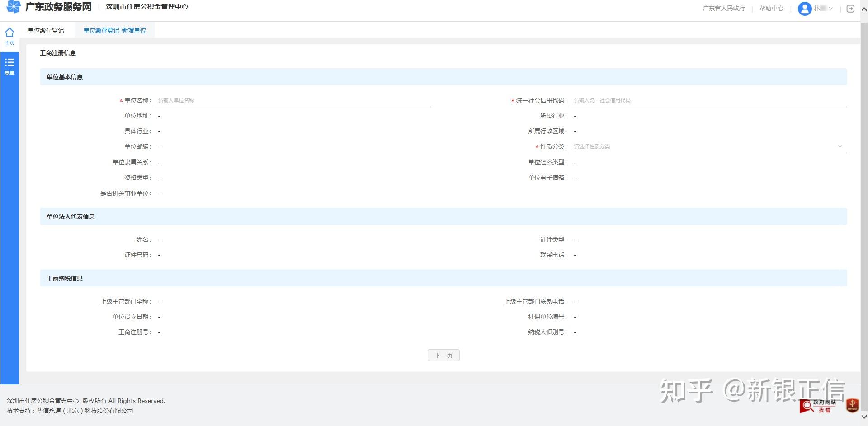Select the 单位缴存登记-新增单位 tab
The height and width of the screenshot is (426, 868).
tap(115, 30)
